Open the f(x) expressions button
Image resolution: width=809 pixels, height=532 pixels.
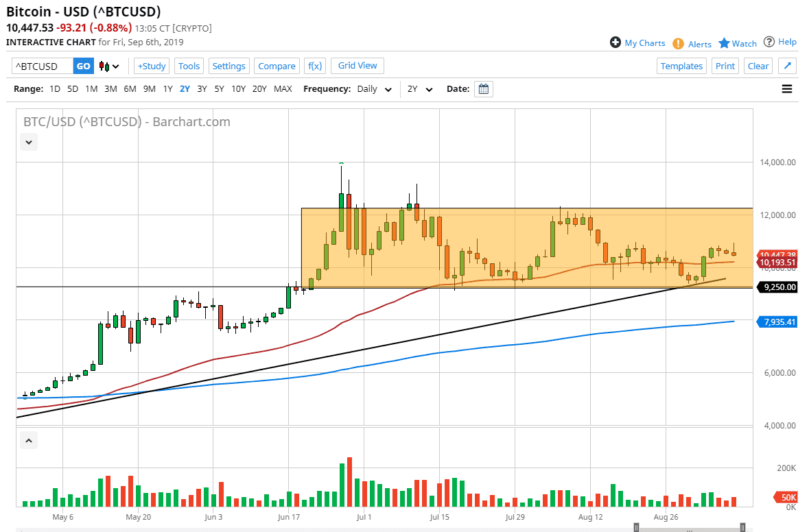coord(315,66)
